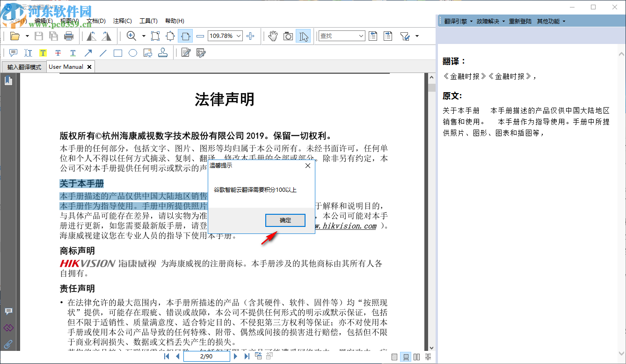Expand the 查找 search history dropdown

click(361, 36)
